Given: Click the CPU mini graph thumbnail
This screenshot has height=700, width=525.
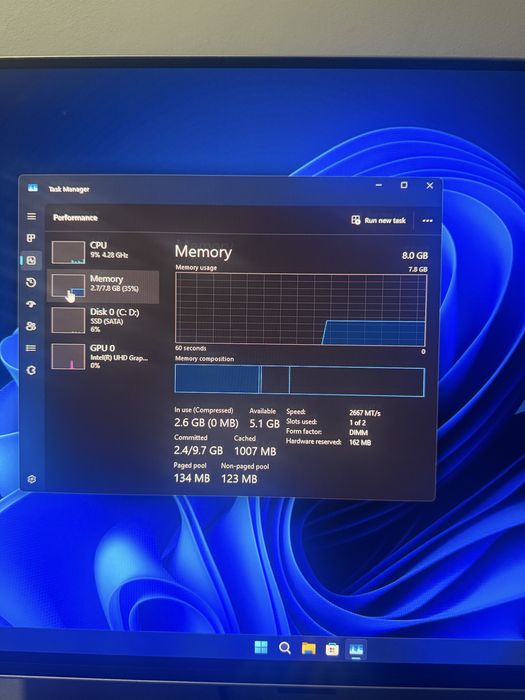Looking at the screenshot, I should pyautogui.click(x=68, y=252).
